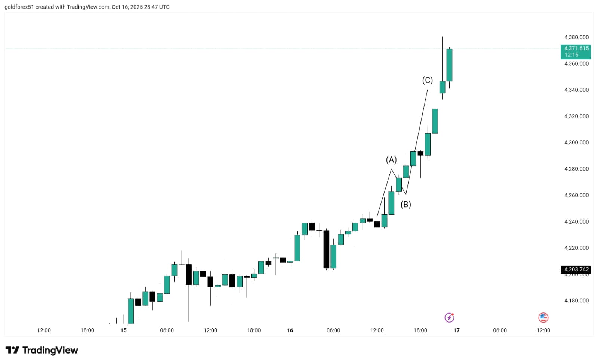Click the leftmost 12:00 time axis label
The width and height of the screenshot is (598, 364).
(44, 330)
